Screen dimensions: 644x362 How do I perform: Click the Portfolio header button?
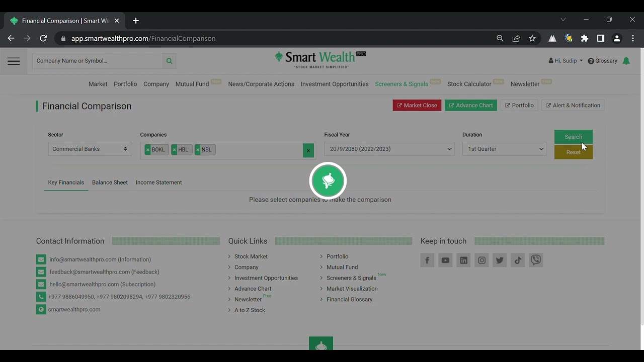519,106
